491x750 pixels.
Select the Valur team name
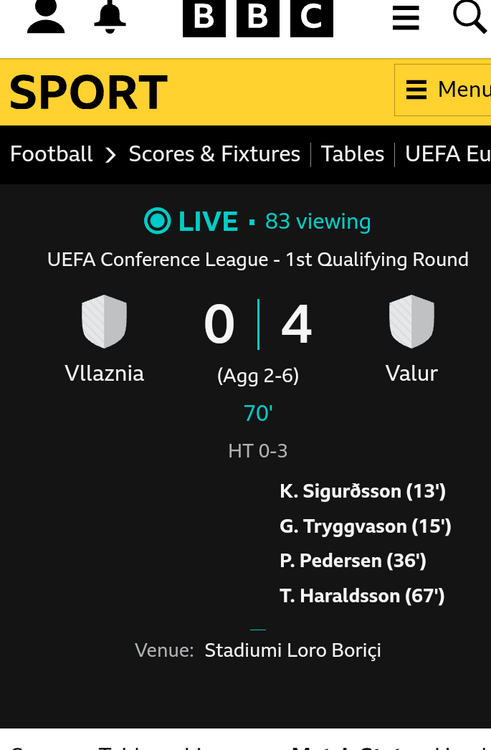tap(412, 374)
